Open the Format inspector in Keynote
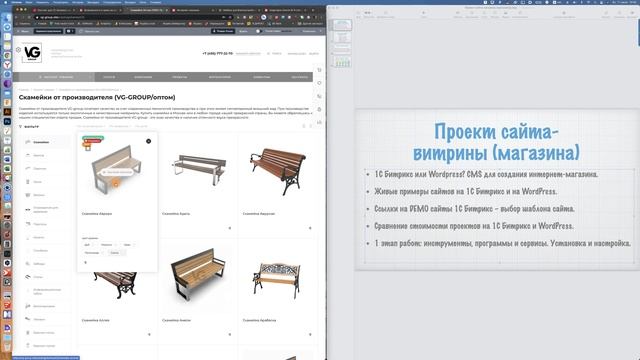 tap(606, 14)
